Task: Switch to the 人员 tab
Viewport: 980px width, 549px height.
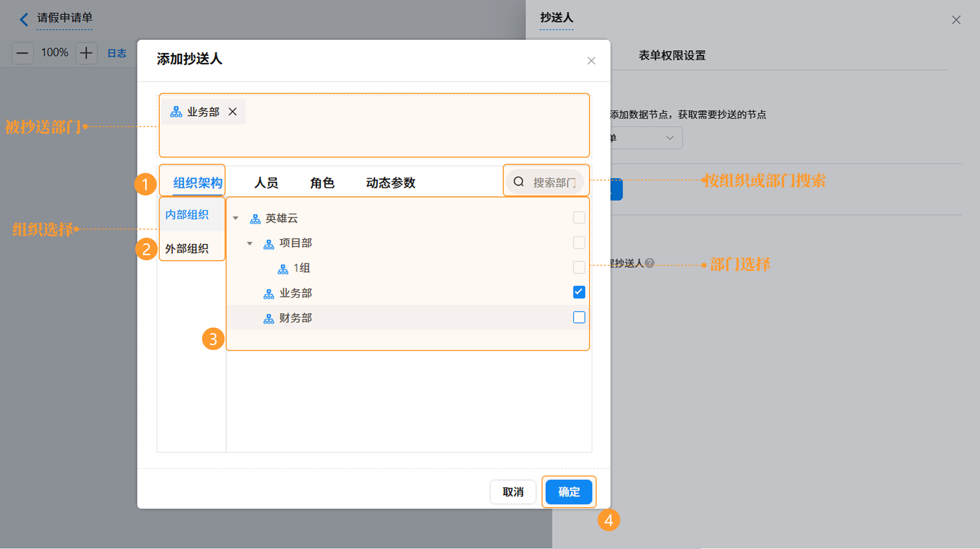Action: [266, 183]
